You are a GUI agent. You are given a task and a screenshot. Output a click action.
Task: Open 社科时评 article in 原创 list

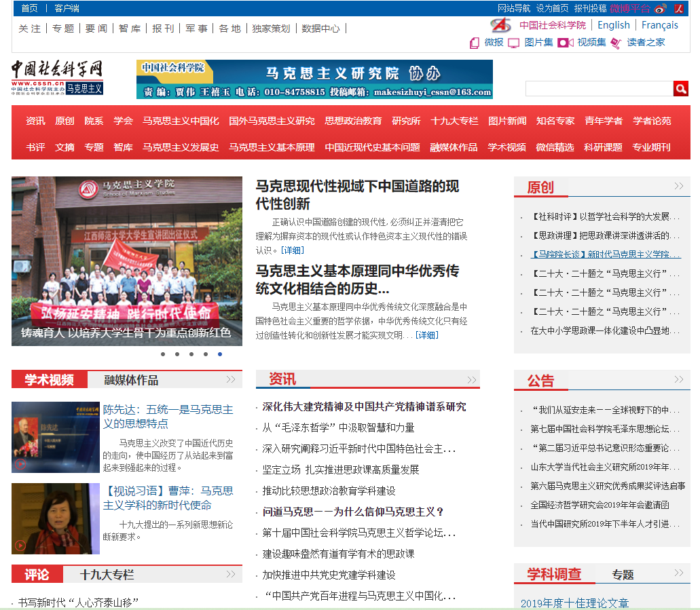click(x=605, y=217)
